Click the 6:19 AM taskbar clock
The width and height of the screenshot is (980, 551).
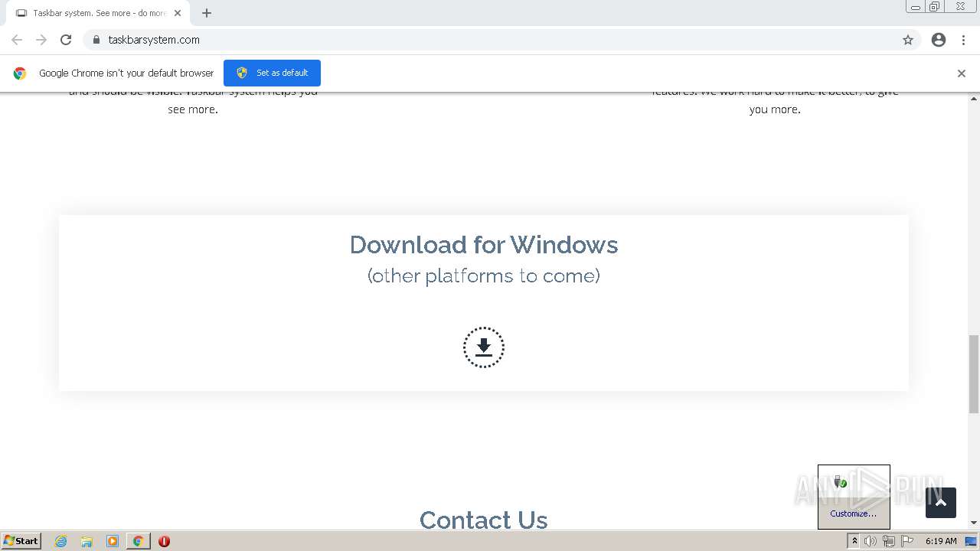[x=941, y=541]
